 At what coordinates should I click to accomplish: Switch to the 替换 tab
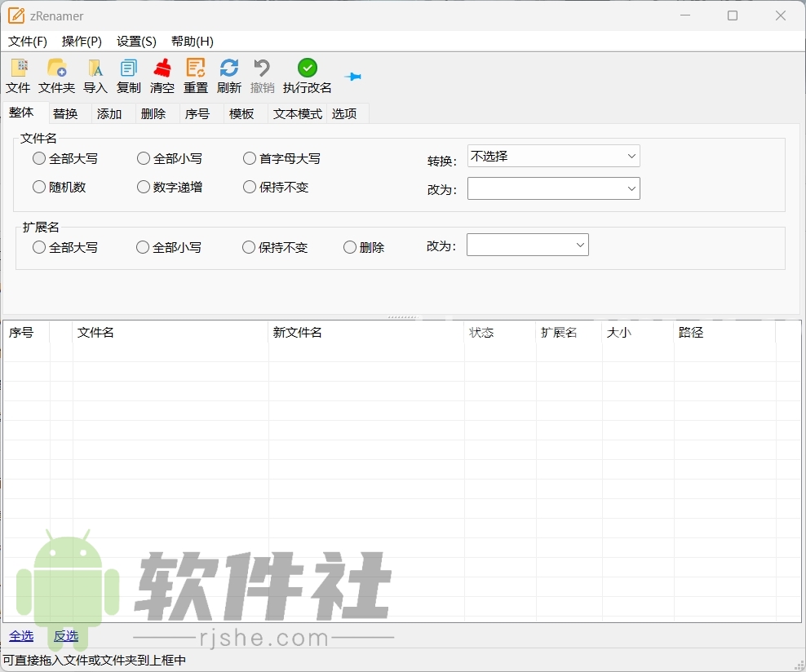pyautogui.click(x=65, y=113)
